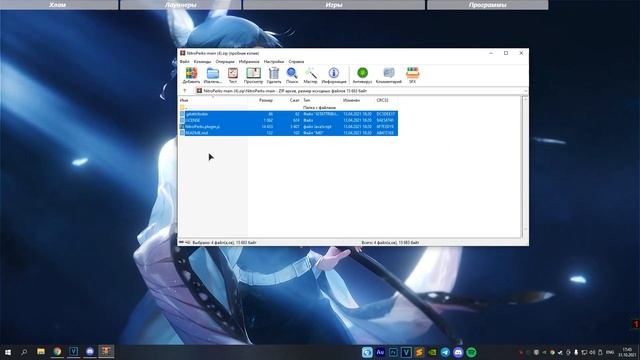Click the archive path address field
The width and height of the screenshot is (640, 360).
(359, 91)
